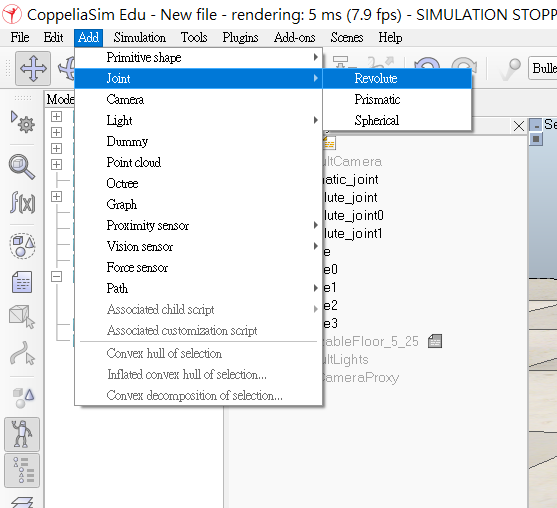This screenshot has height=508, width=557.
Task: Open the f(x) calculation modules icon
Action: click(x=22, y=202)
